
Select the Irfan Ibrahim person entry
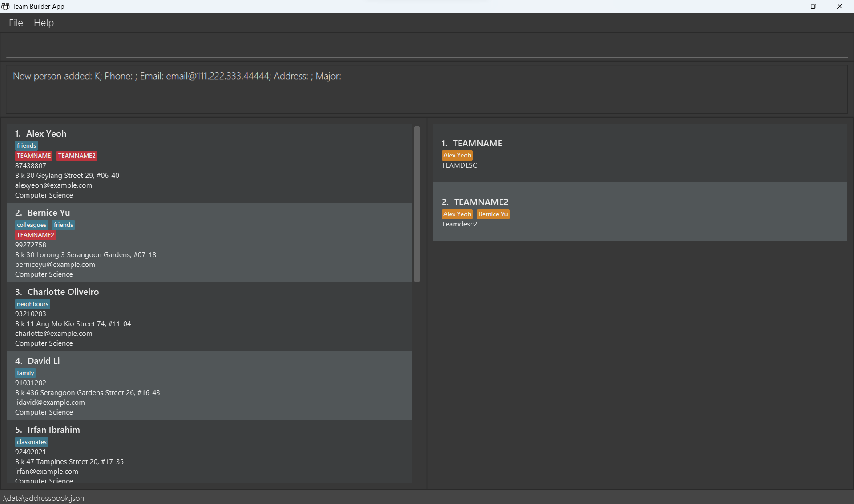tap(209, 452)
